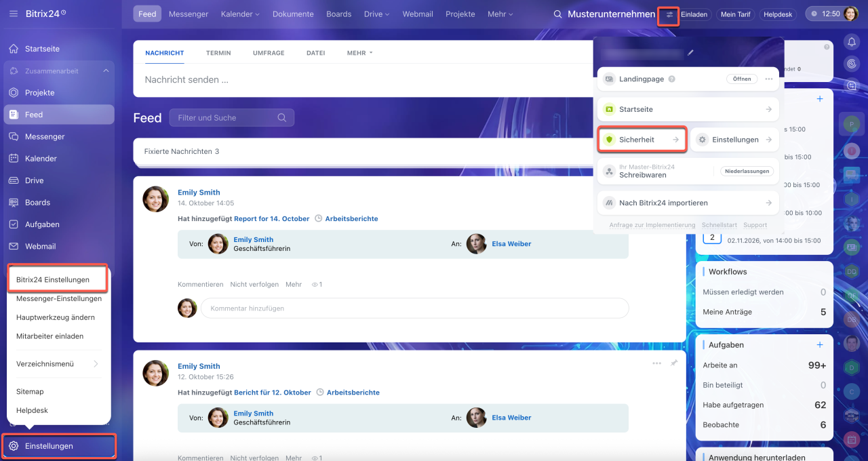The width and height of the screenshot is (868, 461).
Task: Click the magnifier in the Filter und Suche box
Action: pos(282,118)
